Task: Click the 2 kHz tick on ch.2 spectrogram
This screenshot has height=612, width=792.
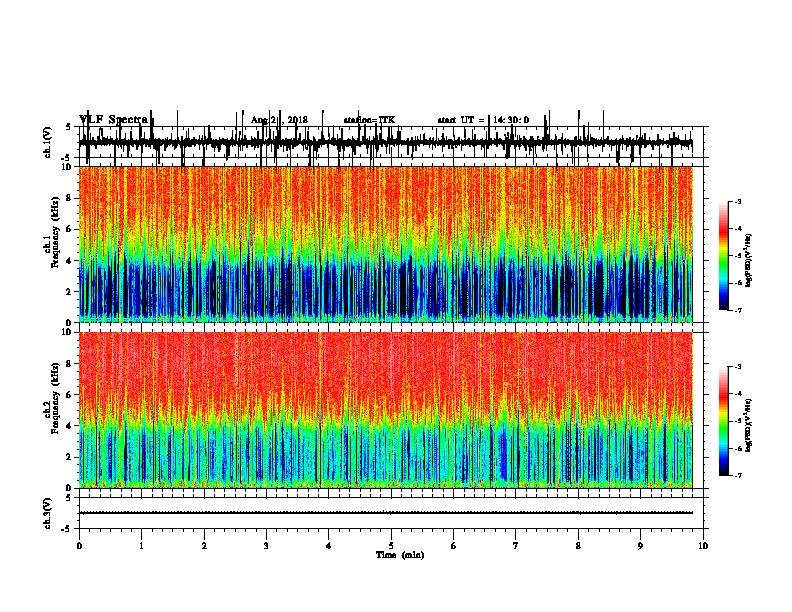Action: [69, 457]
